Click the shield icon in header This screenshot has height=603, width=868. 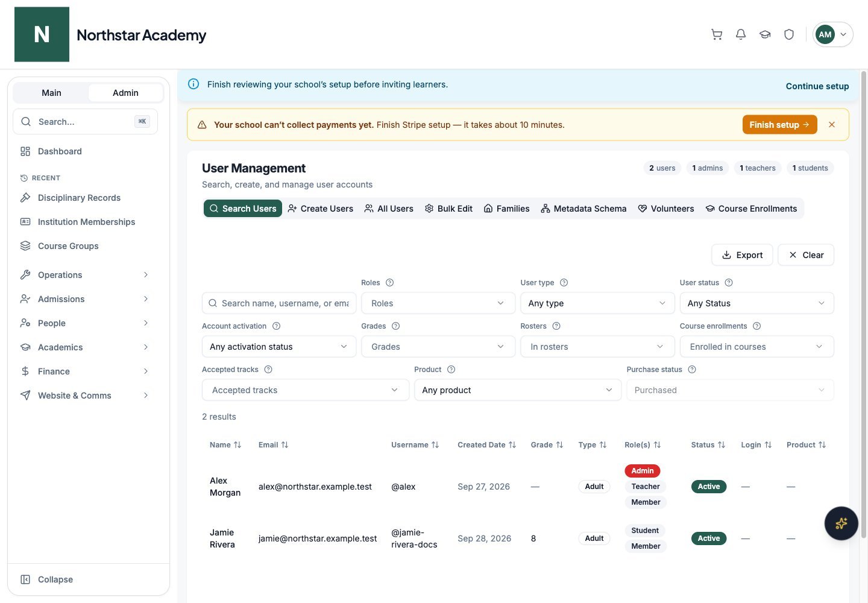[x=789, y=34]
